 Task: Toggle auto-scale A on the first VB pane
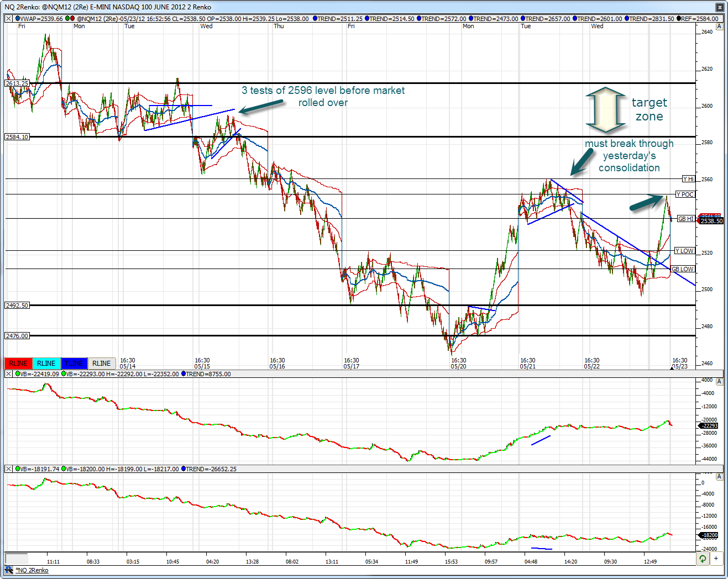[x=719, y=381]
